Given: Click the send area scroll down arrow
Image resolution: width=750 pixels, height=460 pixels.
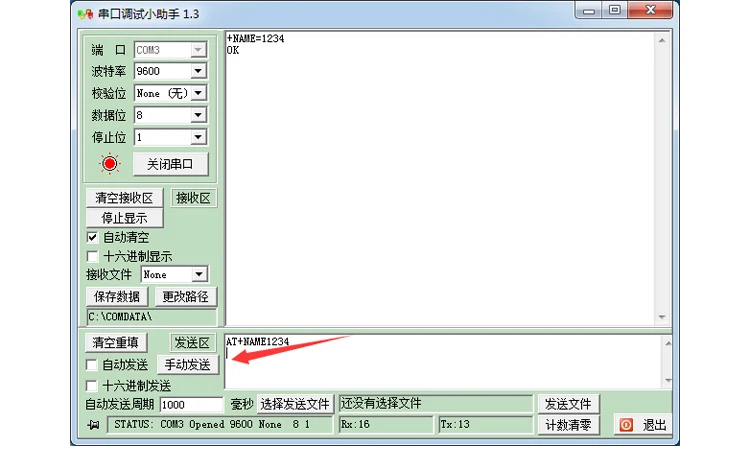Looking at the screenshot, I should pos(668,381).
